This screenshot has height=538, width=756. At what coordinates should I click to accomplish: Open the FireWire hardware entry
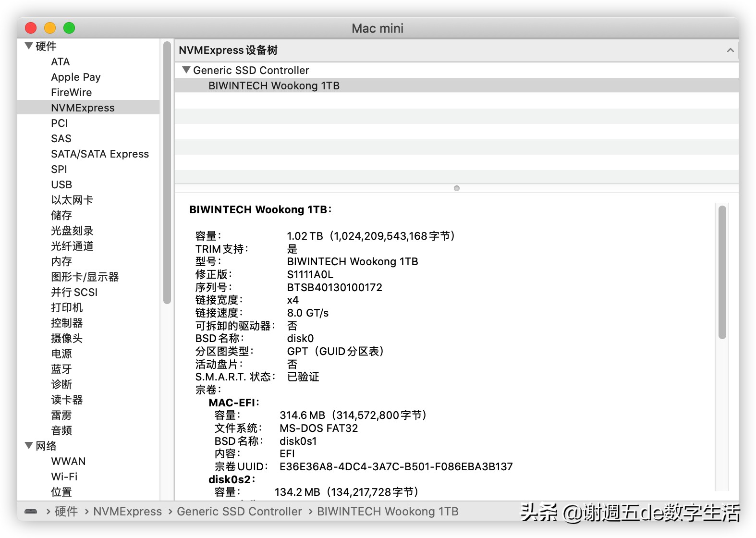(x=72, y=92)
